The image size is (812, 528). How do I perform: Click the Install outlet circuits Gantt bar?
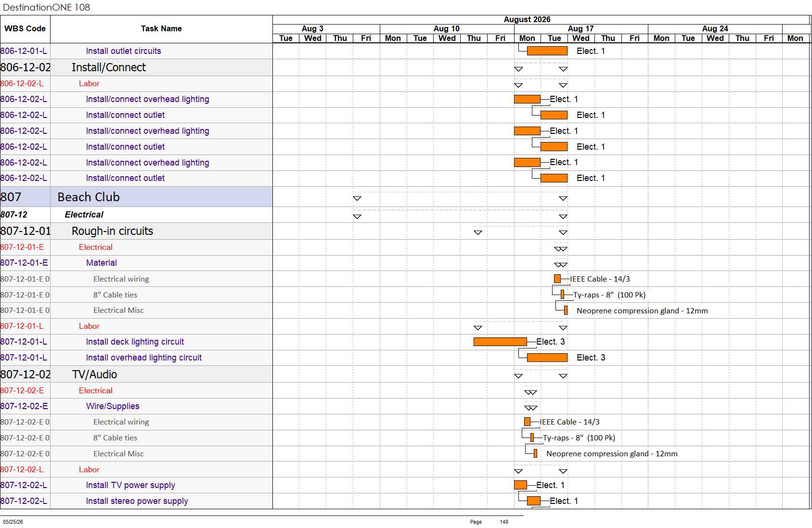click(x=547, y=51)
